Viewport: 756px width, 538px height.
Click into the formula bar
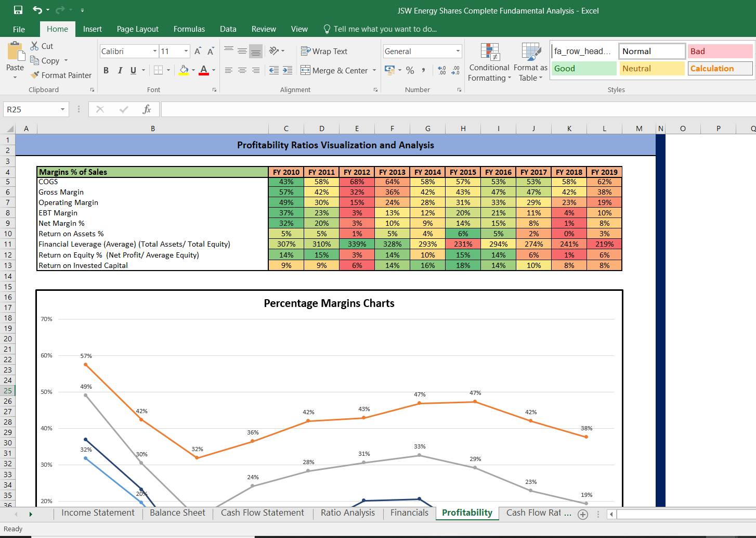[x=458, y=109]
